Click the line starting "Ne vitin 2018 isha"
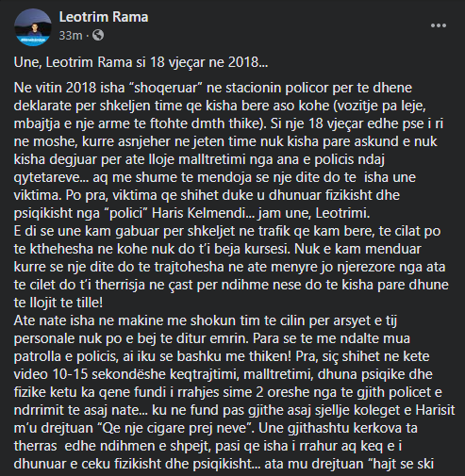The image size is (465, 476). point(213,88)
